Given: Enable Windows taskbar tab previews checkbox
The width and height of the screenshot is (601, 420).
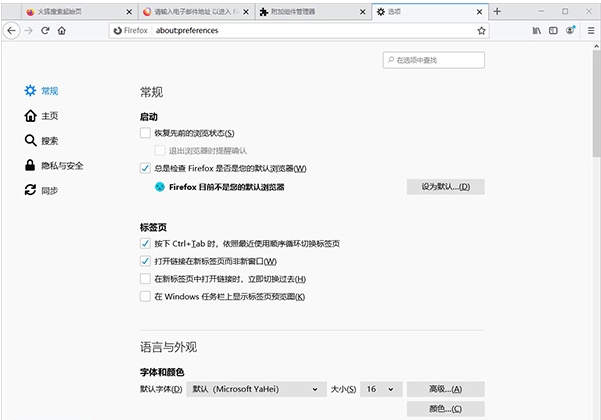Looking at the screenshot, I should (145, 296).
